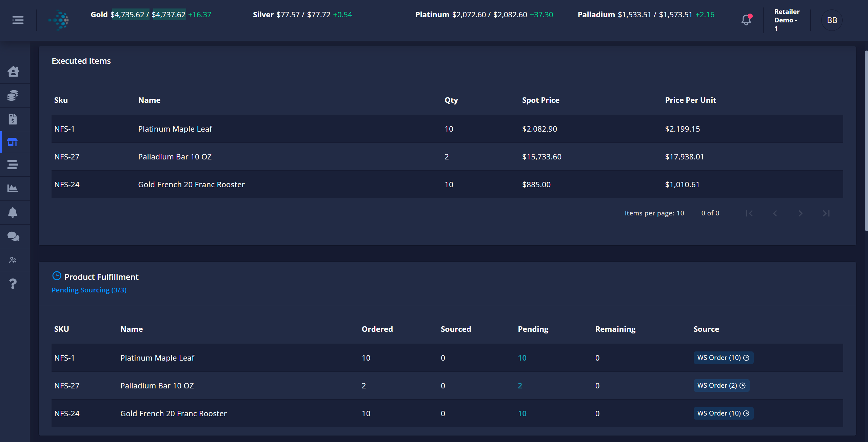The height and width of the screenshot is (442, 868).
Task: Click pending quantity 10 for Platinum Maple Leaf
Action: click(522, 358)
